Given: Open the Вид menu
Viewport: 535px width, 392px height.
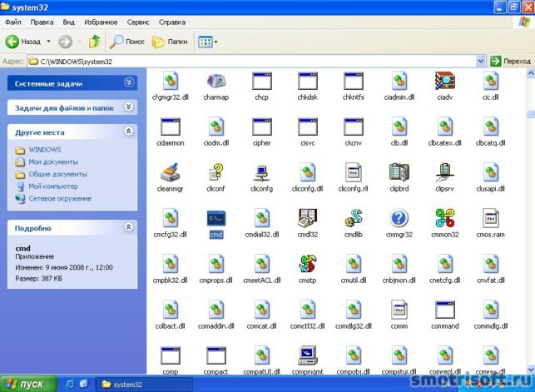Looking at the screenshot, I should 68,22.
